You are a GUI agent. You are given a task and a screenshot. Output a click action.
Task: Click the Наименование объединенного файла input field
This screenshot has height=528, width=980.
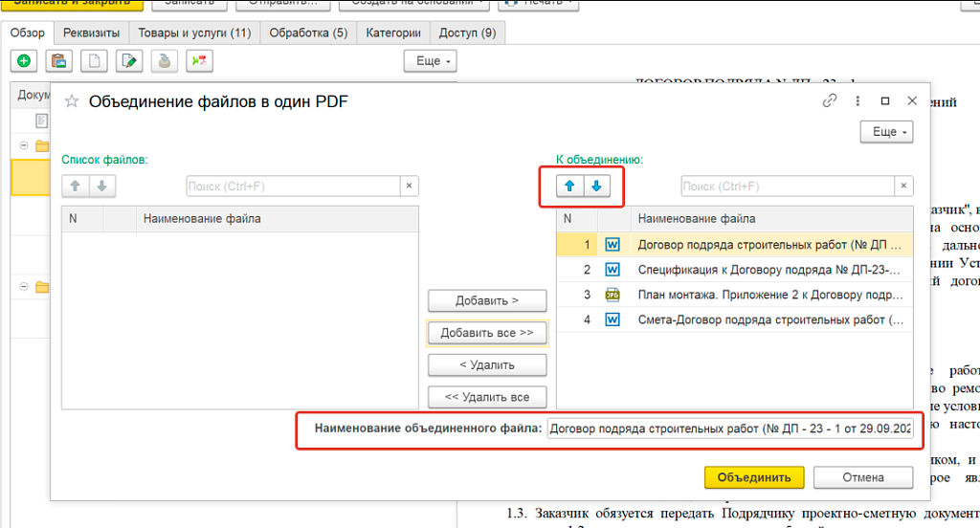point(730,429)
